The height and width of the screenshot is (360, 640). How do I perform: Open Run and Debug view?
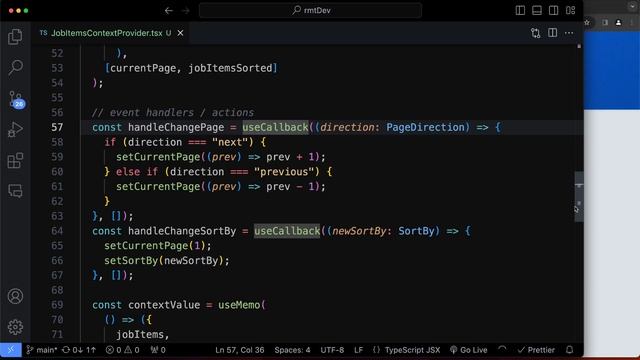tap(15, 130)
